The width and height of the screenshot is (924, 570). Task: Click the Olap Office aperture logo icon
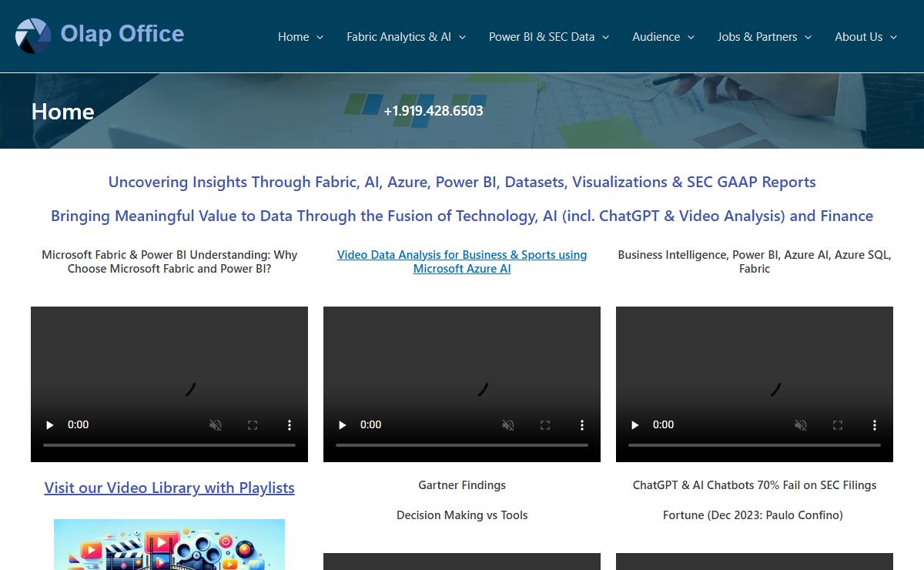point(33,35)
